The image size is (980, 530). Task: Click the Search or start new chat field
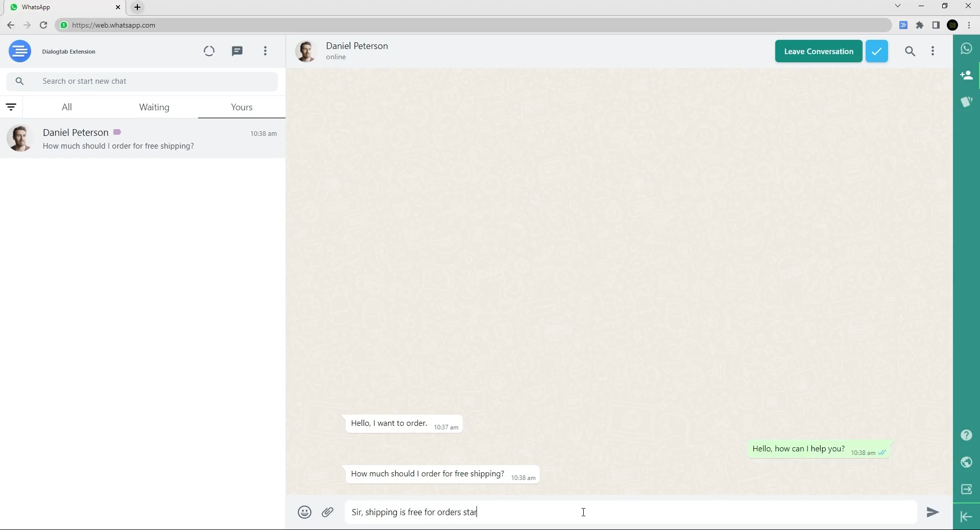pos(153,81)
